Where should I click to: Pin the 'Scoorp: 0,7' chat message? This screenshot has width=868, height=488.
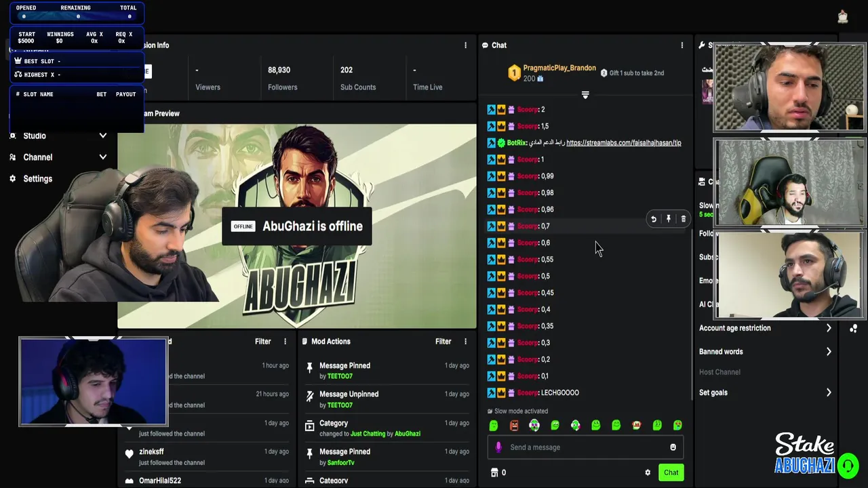(669, 219)
